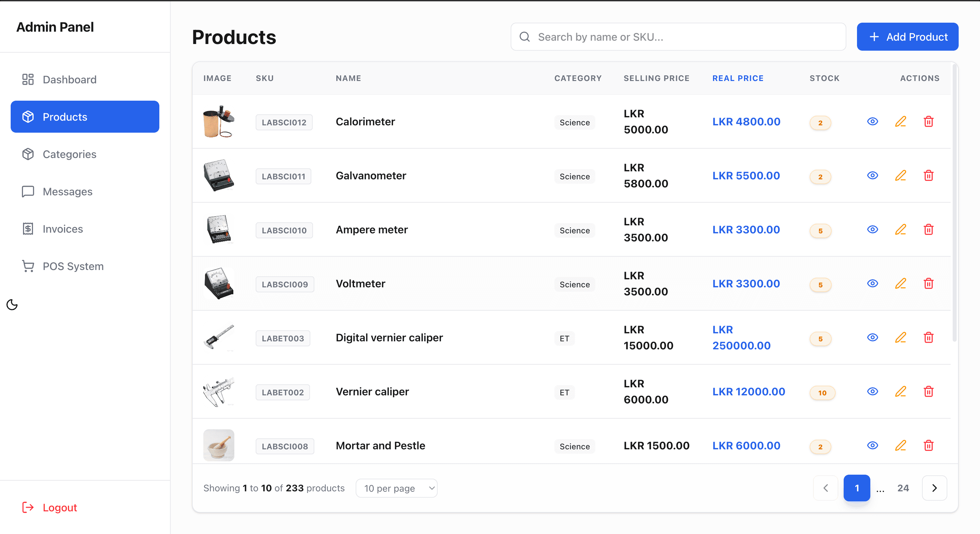Delete the Digital vernier caliper trash icon

click(929, 337)
